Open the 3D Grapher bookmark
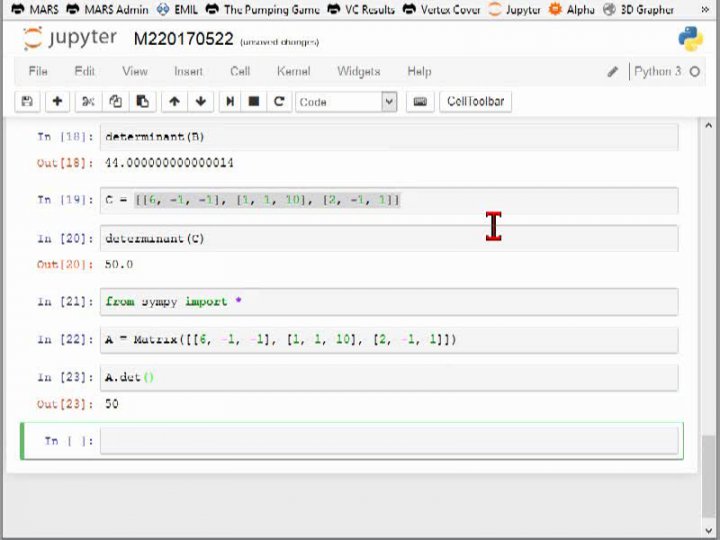Screen dimensions: 720x540 tap(638, 9)
